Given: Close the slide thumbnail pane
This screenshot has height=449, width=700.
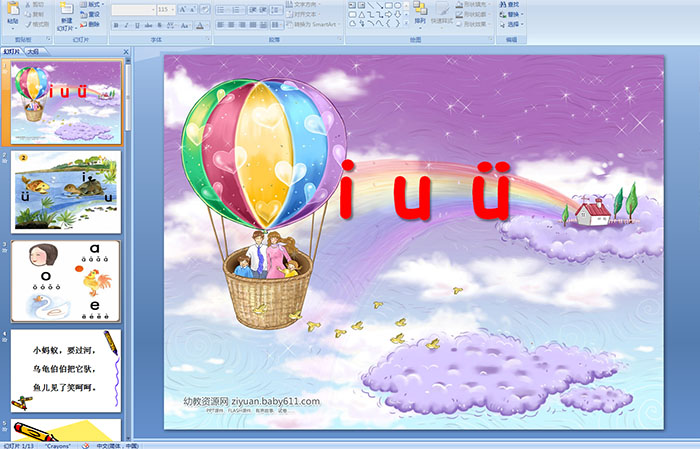Looking at the screenshot, I should (126, 52).
